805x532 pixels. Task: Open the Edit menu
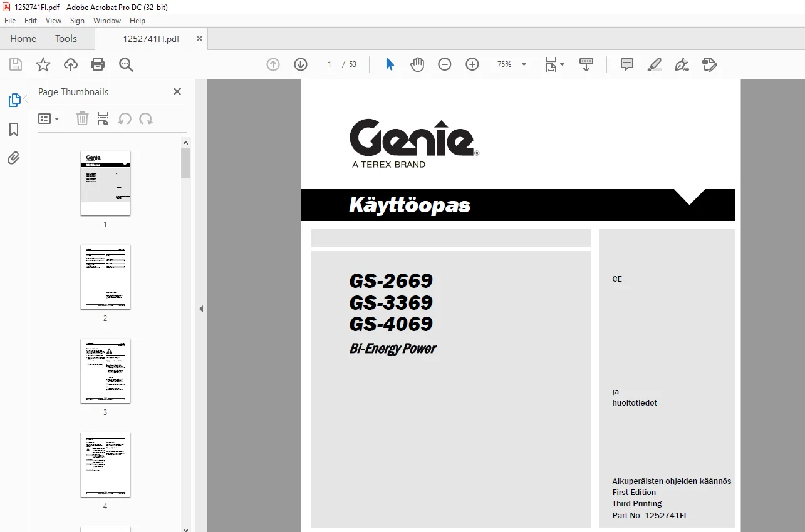pos(31,21)
